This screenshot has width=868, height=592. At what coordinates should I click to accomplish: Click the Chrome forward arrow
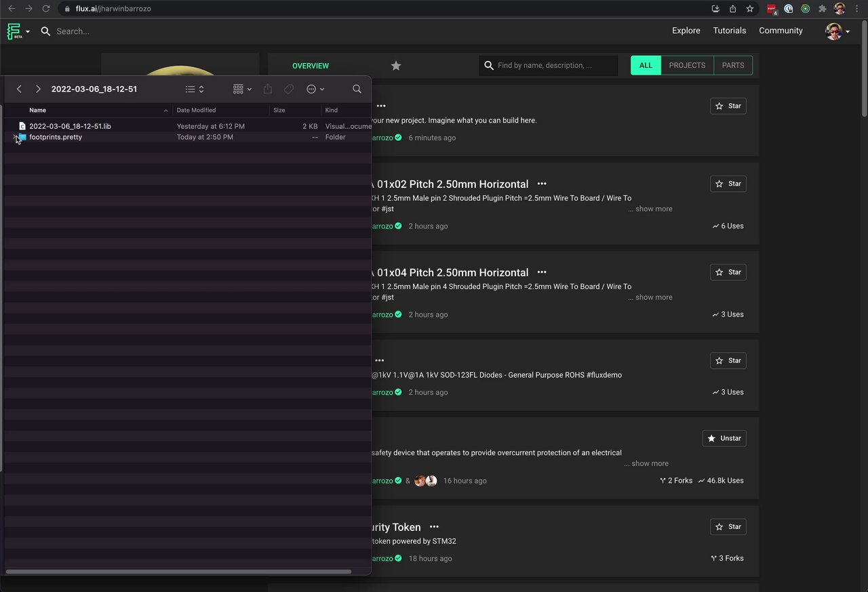point(28,9)
